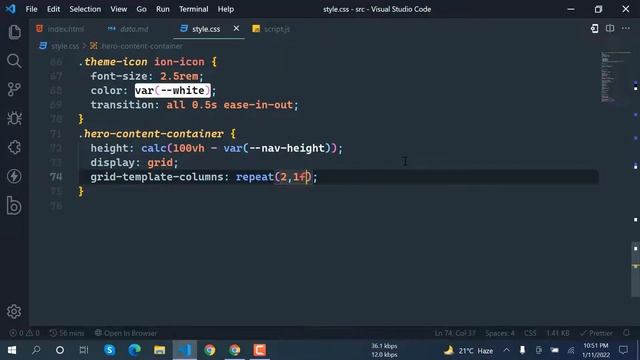Open the taskbar clock showing 10:51 PM
This screenshot has height=360, width=640.
click(x=596, y=350)
